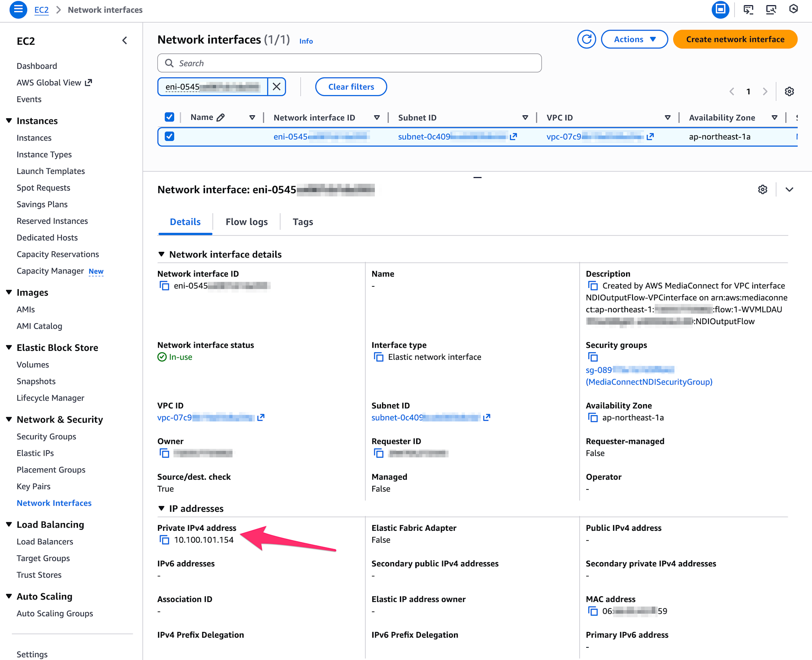Remove the eni-0545 filter token
Image resolution: width=812 pixels, height=660 pixels.
(276, 87)
